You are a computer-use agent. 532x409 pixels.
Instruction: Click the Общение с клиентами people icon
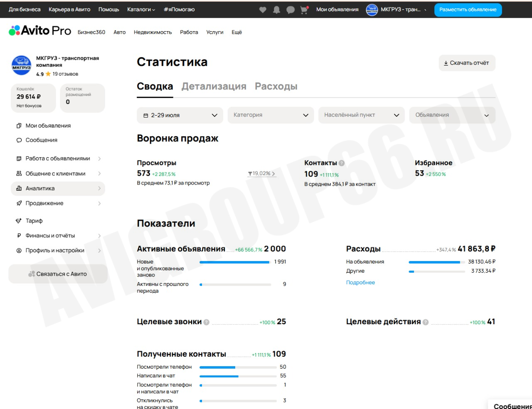click(x=19, y=173)
